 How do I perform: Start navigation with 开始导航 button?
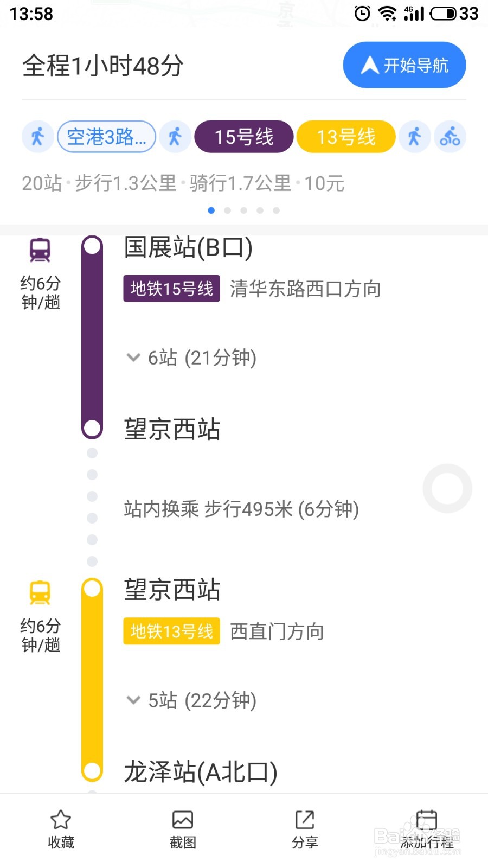click(404, 65)
